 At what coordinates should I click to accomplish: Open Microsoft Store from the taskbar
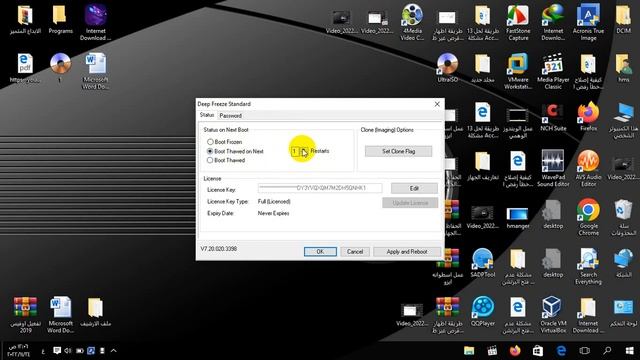click(x=538, y=351)
